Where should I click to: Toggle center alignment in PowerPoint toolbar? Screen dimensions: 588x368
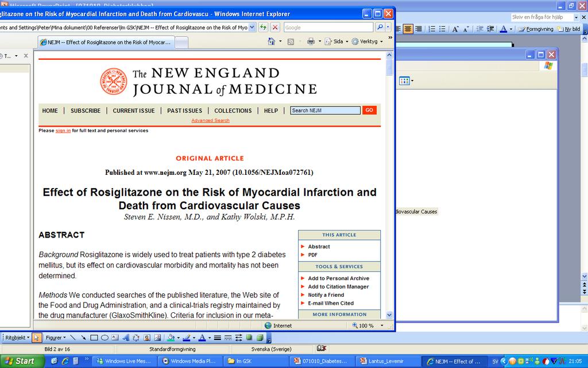(x=408, y=29)
